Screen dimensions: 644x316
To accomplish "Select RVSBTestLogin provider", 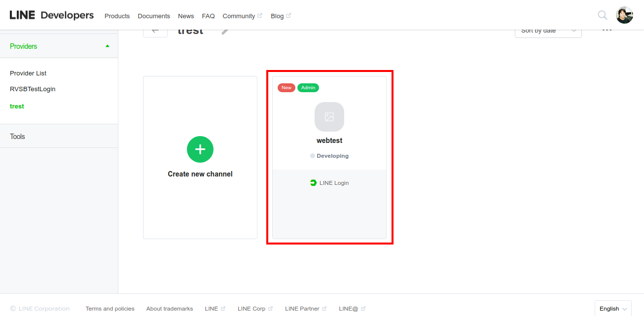I will click(33, 89).
